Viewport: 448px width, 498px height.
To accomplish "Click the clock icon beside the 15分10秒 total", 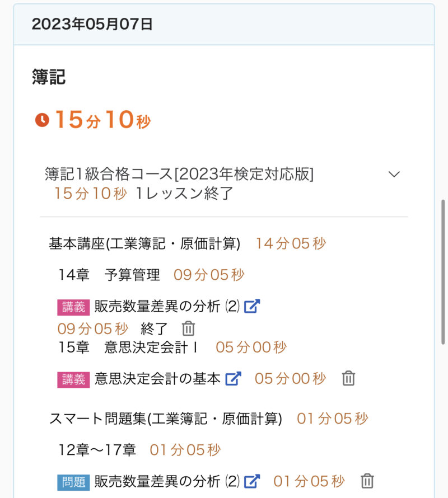I will [x=42, y=120].
